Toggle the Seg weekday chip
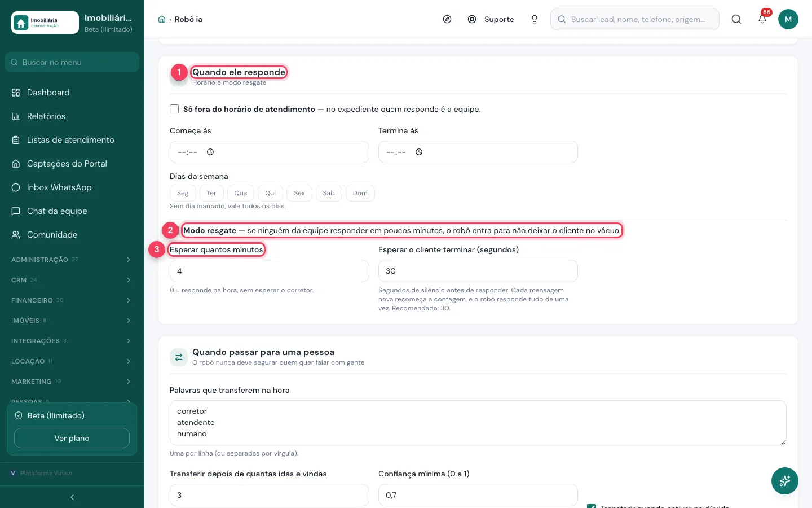Image resolution: width=812 pixels, height=508 pixels. pos(183,193)
